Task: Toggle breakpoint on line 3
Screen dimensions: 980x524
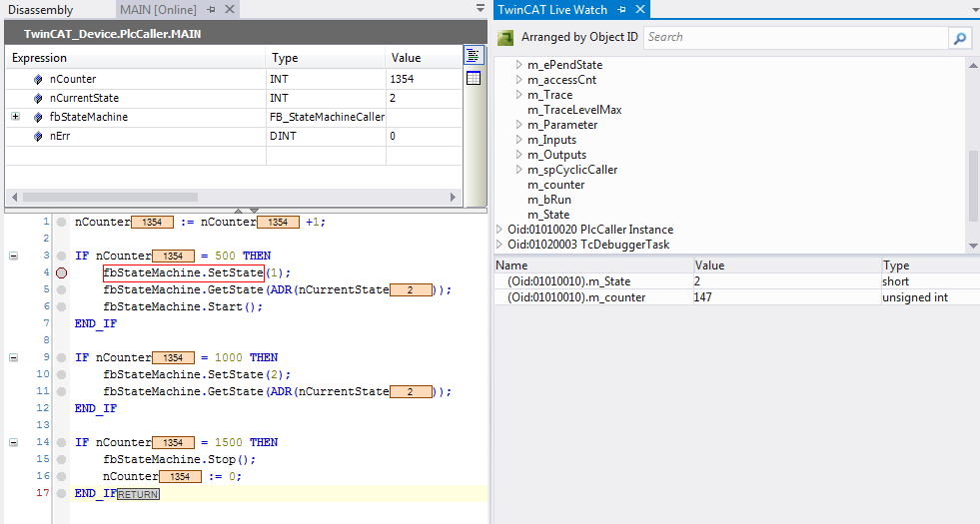Action: coord(61,257)
